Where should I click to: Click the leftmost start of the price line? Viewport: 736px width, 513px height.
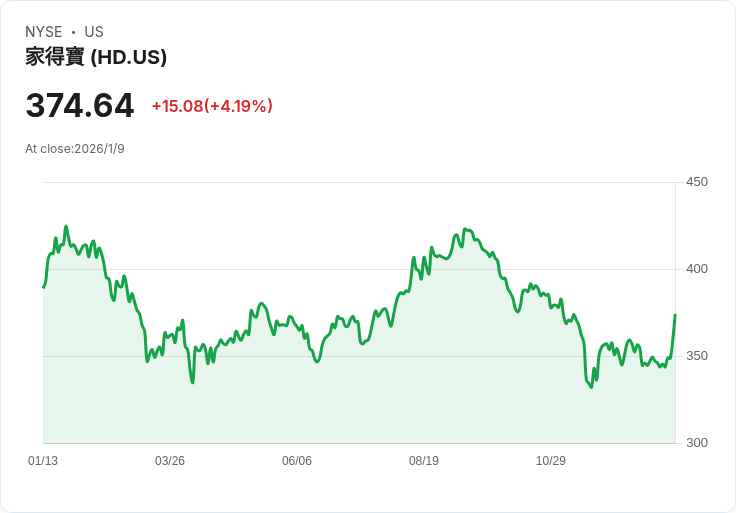pyautogui.click(x=44, y=287)
